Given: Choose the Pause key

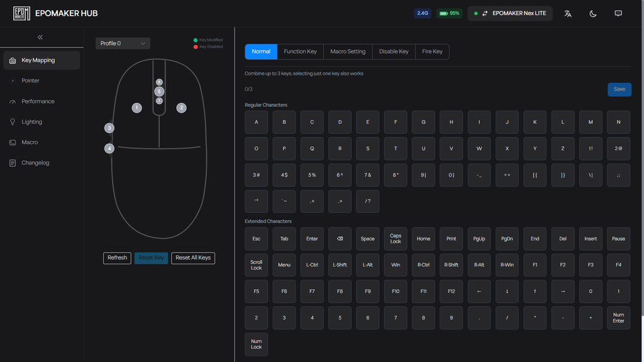Looking at the screenshot, I should (619, 239).
